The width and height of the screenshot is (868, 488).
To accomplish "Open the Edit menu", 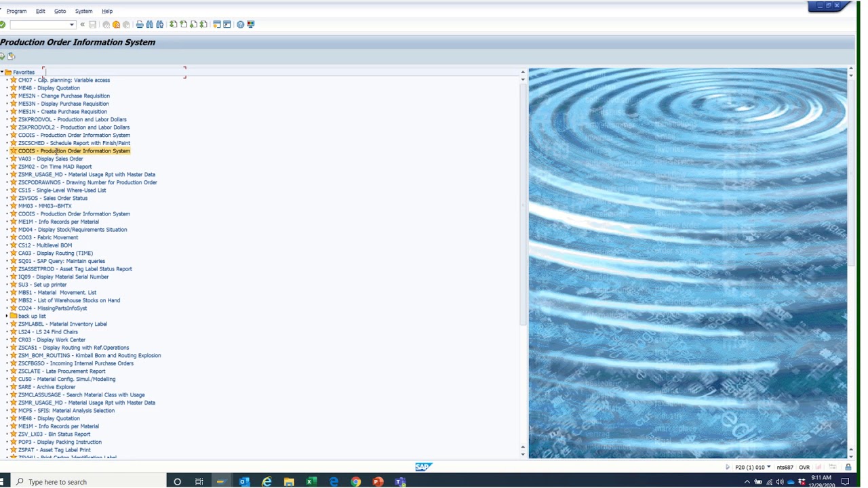I will click(41, 11).
